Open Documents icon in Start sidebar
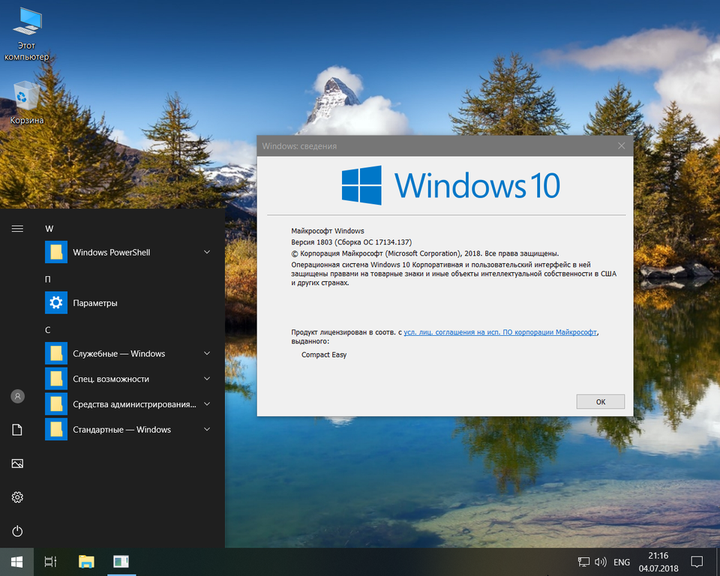The height and width of the screenshot is (576, 720). pyautogui.click(x=17, y=430)
